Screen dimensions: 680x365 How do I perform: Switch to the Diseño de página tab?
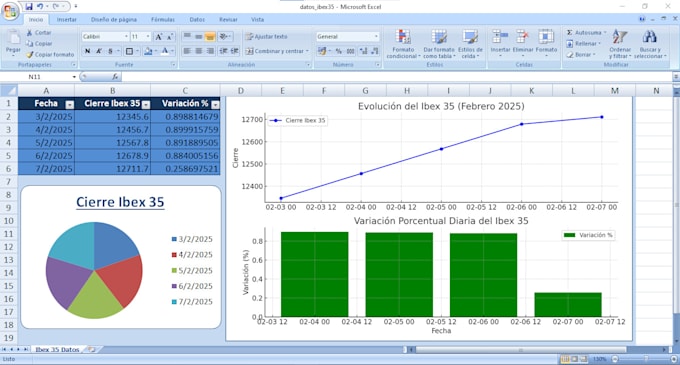(x=114, y=20)
